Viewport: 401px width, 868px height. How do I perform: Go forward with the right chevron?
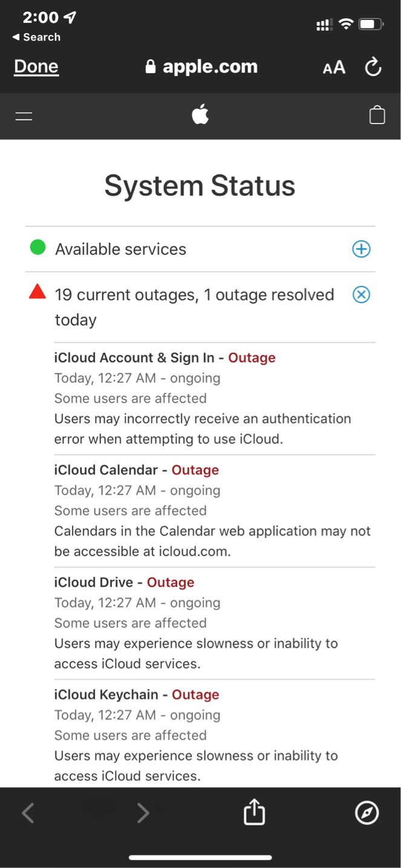(143, 813)
